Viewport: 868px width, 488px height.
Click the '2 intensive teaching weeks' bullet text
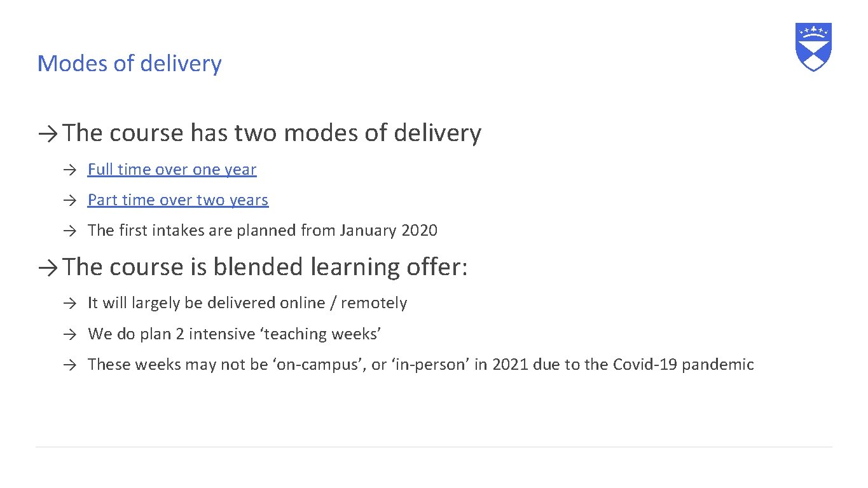click(234, 334)
